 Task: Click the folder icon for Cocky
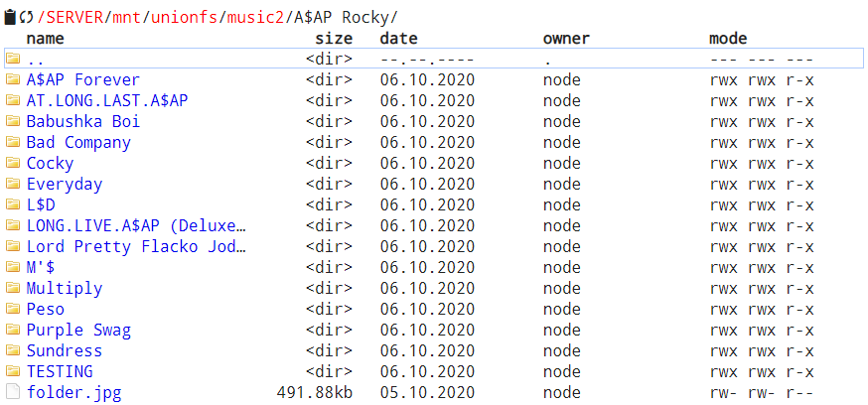[13, 163]
